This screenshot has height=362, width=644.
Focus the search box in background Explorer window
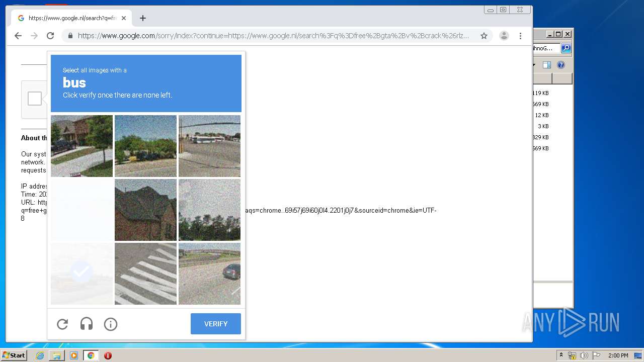pos(546,48)
